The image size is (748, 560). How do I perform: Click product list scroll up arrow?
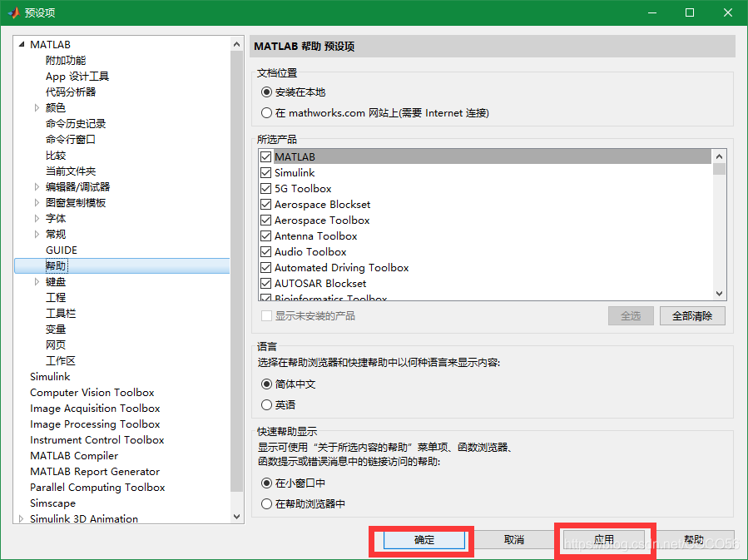(720, 156)
